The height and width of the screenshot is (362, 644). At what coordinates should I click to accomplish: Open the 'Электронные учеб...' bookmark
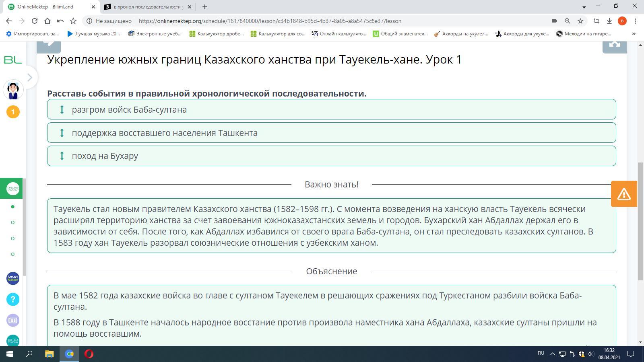click(155, 34)
